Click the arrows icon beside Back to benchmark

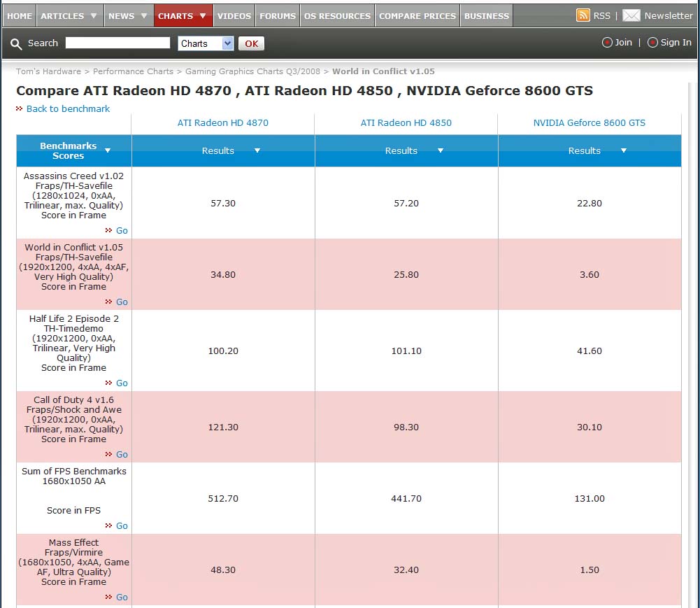point(19,108)
